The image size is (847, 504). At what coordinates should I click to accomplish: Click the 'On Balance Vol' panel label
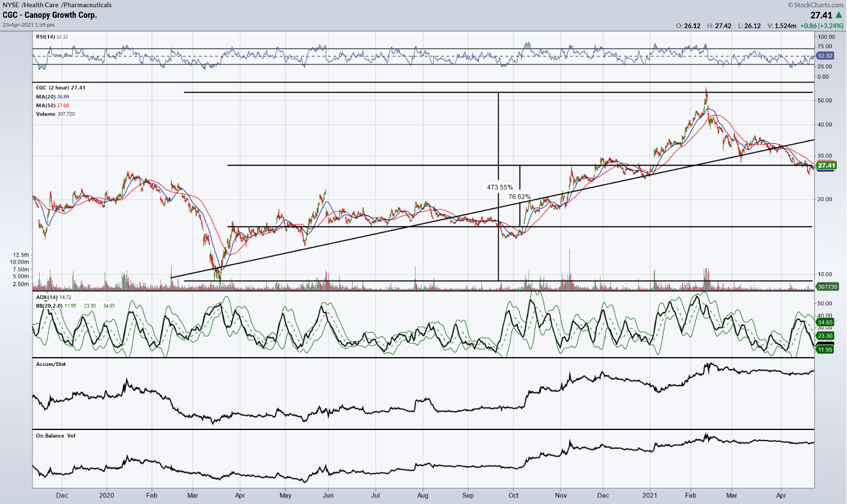[56, 436]
